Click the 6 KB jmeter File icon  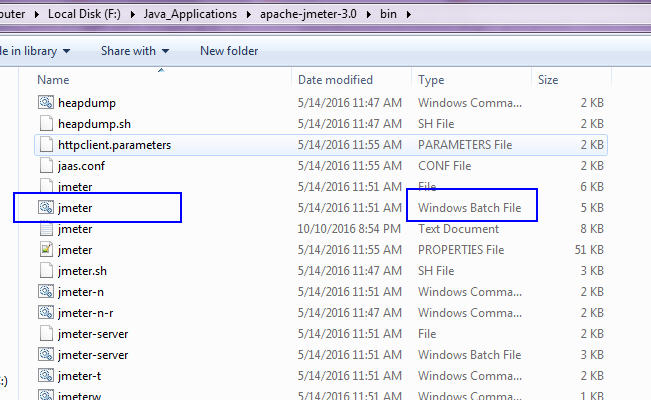click(46, 186)
